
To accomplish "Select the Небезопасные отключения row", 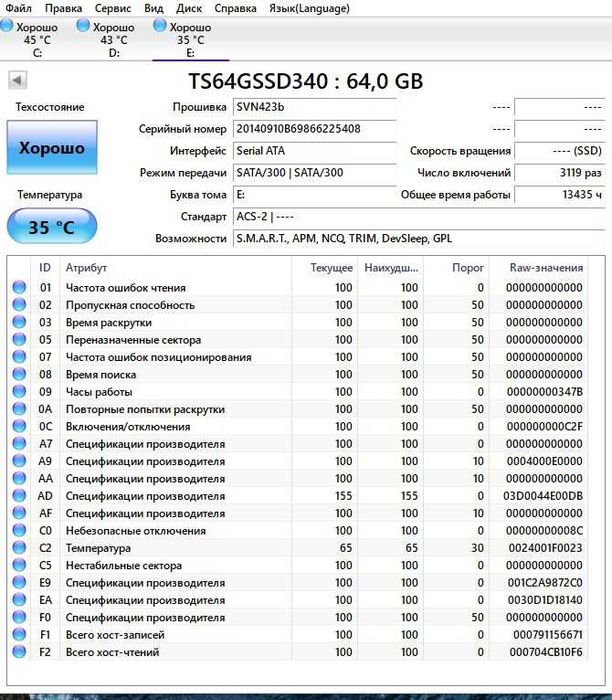I will pos(298,530).
